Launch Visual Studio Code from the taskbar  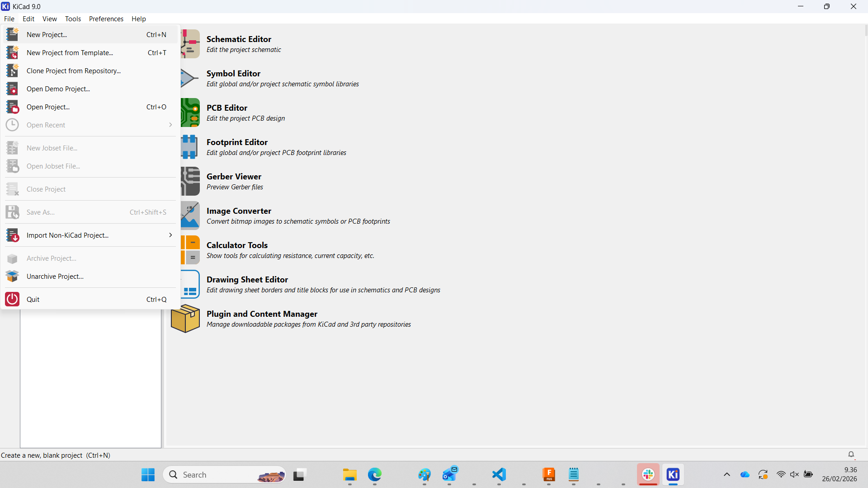click(499, 475)
